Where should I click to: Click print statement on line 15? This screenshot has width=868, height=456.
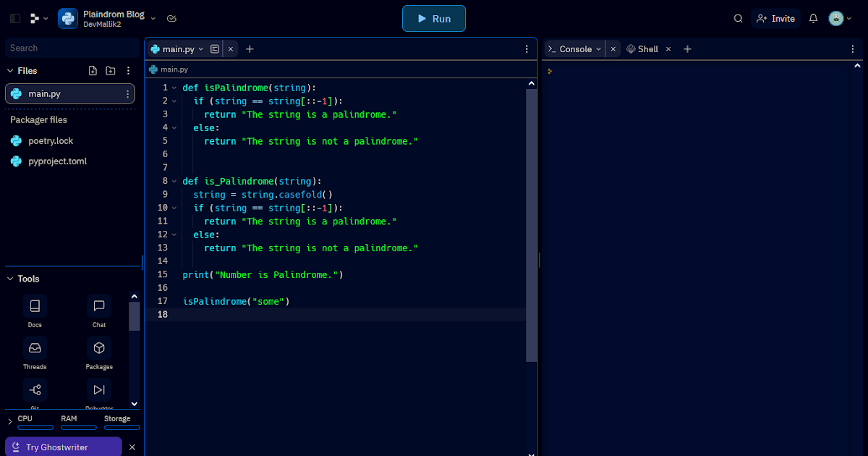(x=263, y=275)
